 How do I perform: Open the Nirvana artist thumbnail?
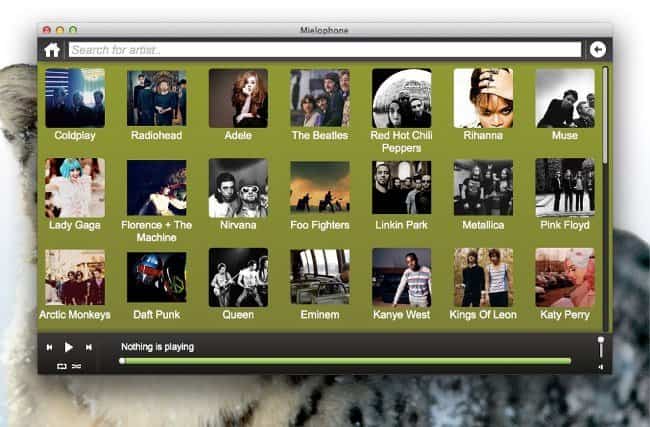coord(238,188)
